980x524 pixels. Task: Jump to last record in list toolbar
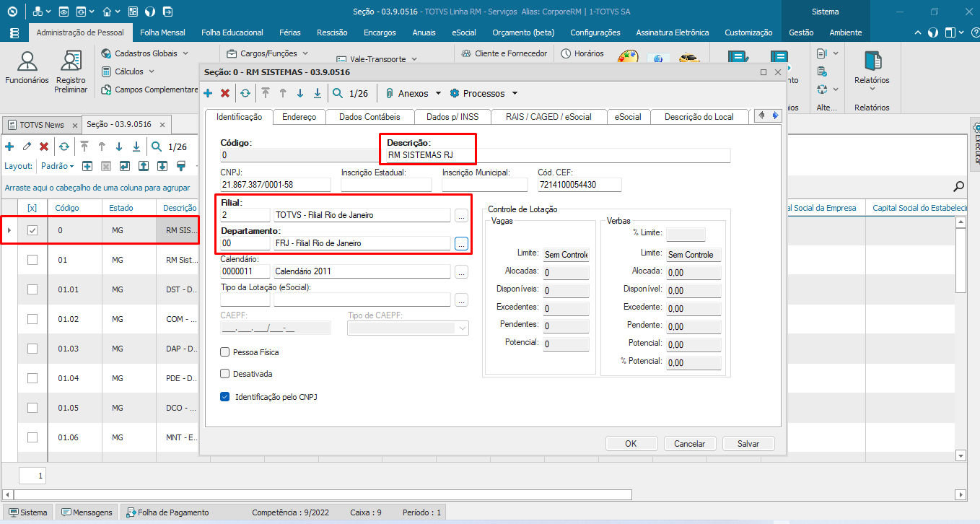tap(136, 147)
